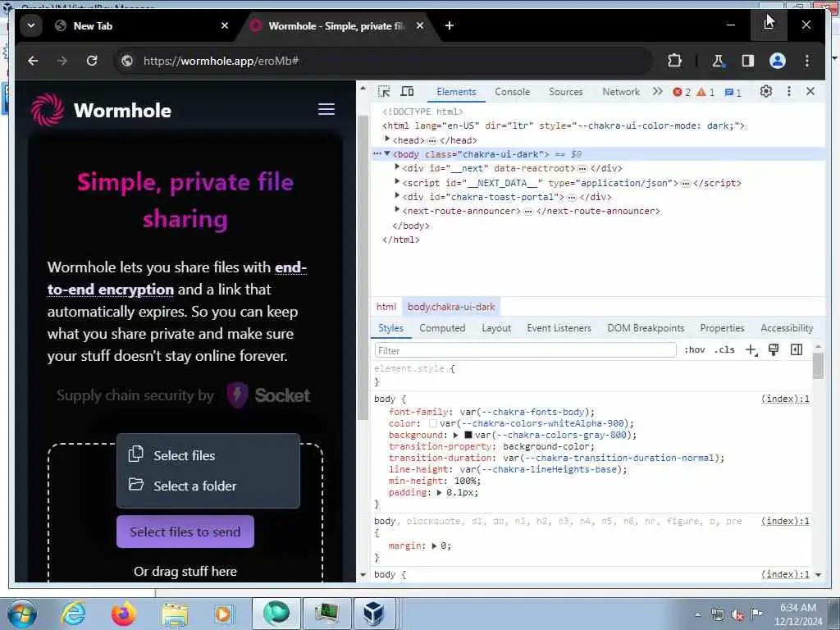Screen dimensions: 840x630
Task: Click the Wormhole logo icon
Action: tap(48, 110)
